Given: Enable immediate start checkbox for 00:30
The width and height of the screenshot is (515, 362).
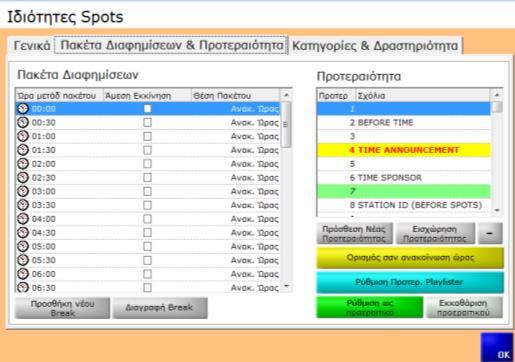Looking at the screenshot, I should click(x=147, y=123).
